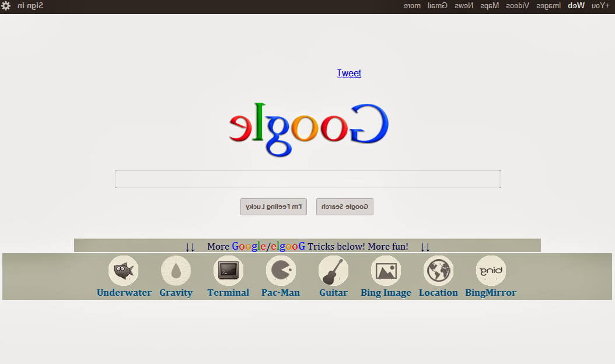Click the Tweet link
The height and width of the screenshot is (364, 615).
coord(349,73)
